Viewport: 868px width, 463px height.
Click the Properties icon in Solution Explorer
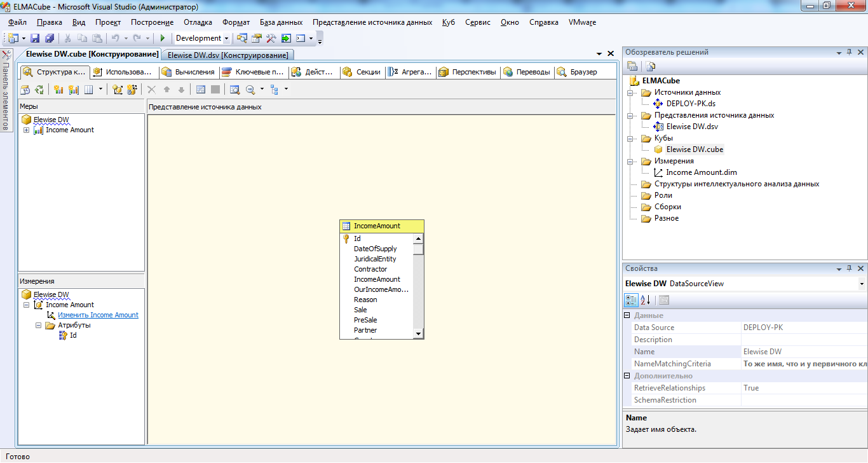coord(632,66)
